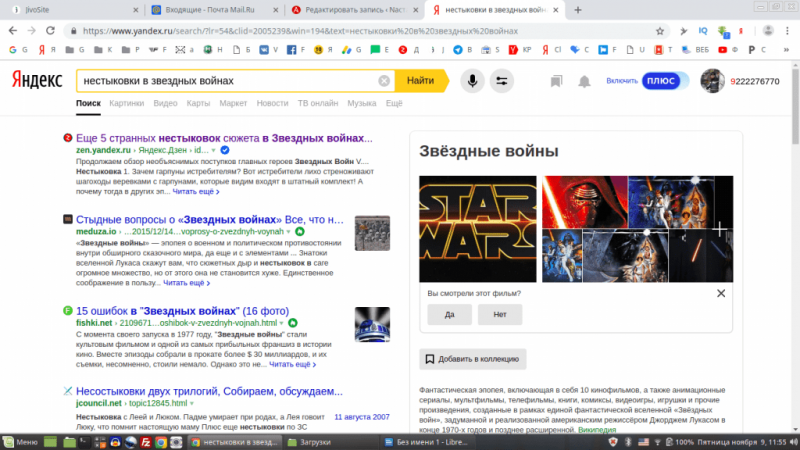Open the Star Wars logo image thumbnail
Screen dimensions: 800x450
[478, 229]
